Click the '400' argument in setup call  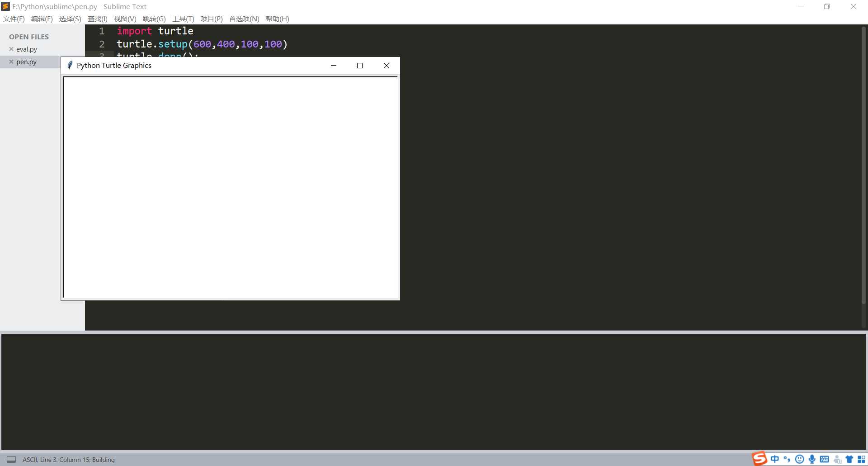(226, 44)
